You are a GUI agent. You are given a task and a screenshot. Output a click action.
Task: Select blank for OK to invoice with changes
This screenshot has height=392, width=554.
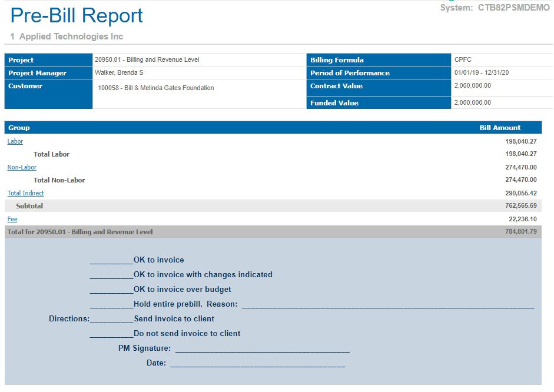(x=111, y=275)
